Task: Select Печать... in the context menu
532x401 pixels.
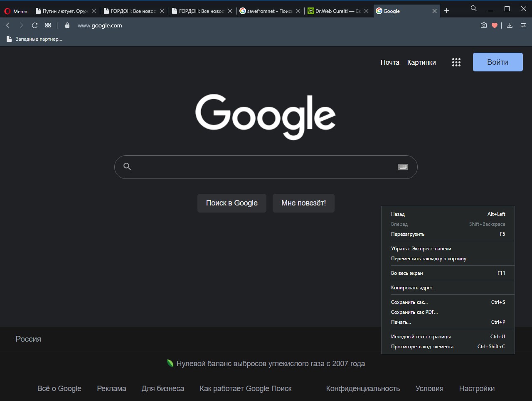Action: point(448,322)
